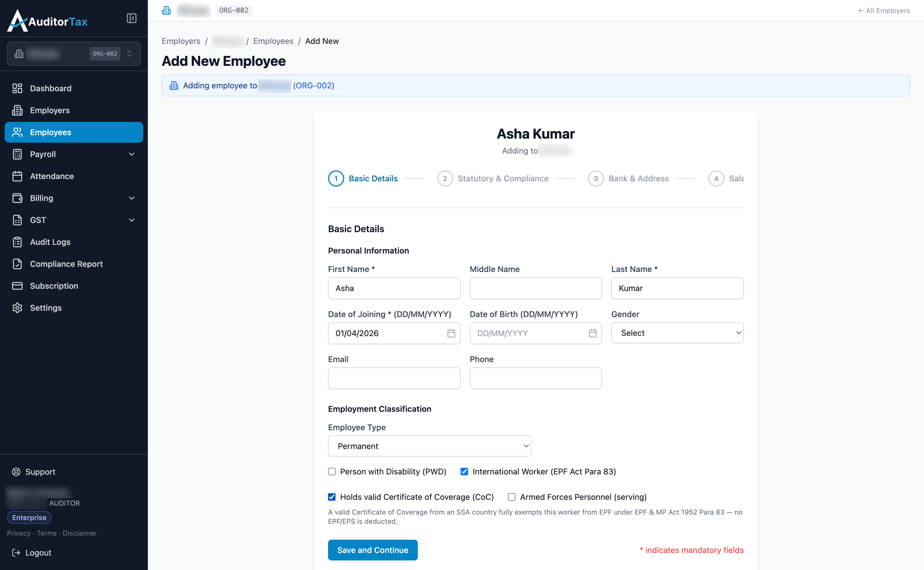
Task: Click the GST document icon
Action: pos(17,220)
